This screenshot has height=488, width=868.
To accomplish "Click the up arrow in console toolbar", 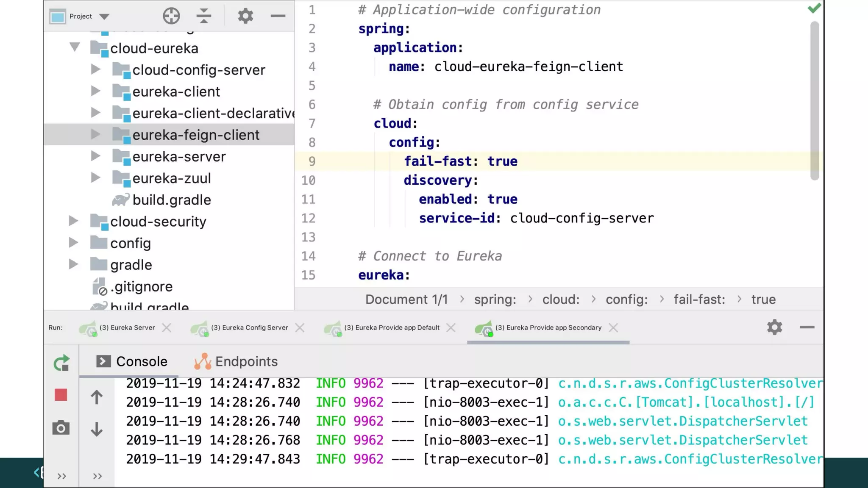I will 97,397.
